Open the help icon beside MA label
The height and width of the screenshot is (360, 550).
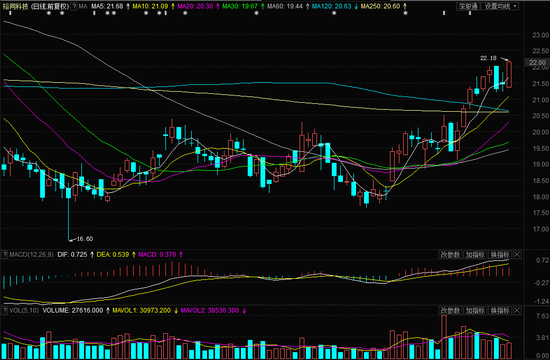tap(74, 6)
